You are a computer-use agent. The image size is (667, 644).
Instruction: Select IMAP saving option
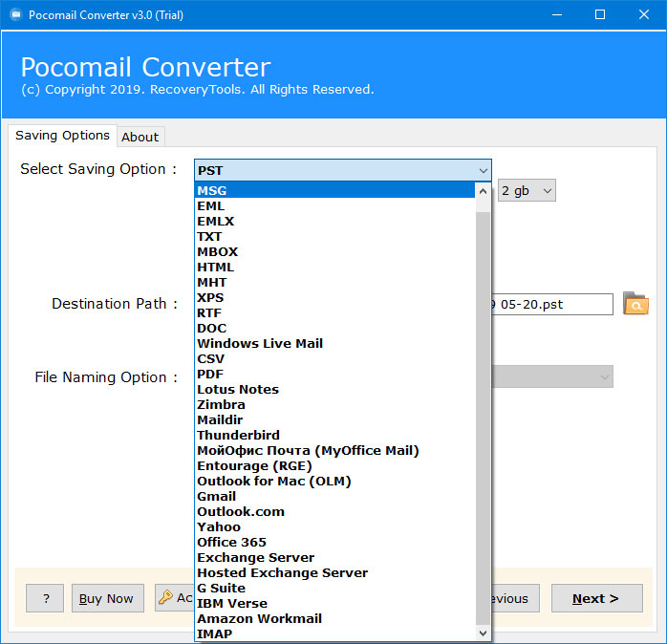(334, 633)
